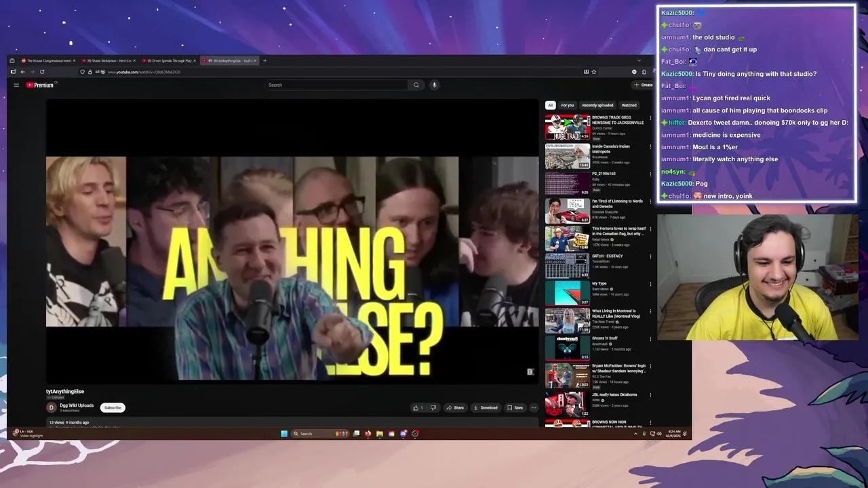Click the taskbar clock showing date
The image size is (868, 488).
point(674,434)
